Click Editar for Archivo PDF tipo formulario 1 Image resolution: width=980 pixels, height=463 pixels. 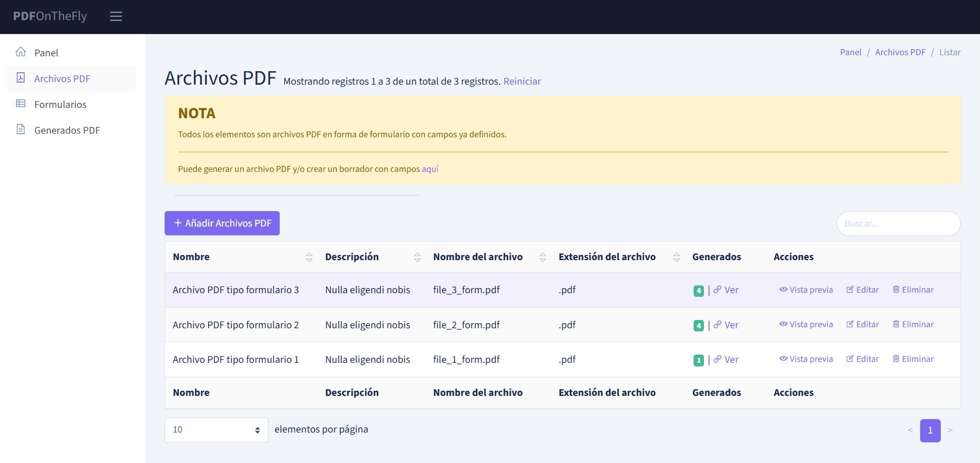[x=862, y=359]
